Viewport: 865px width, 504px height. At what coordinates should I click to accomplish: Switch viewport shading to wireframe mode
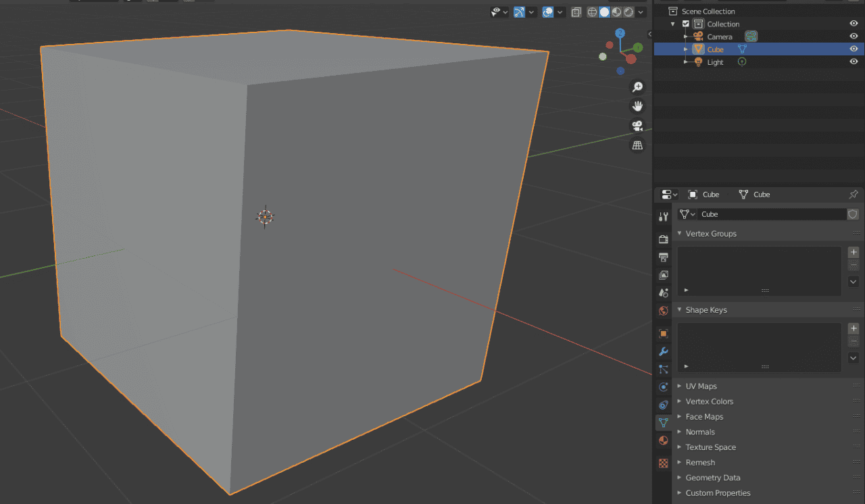tap(592, 12)
